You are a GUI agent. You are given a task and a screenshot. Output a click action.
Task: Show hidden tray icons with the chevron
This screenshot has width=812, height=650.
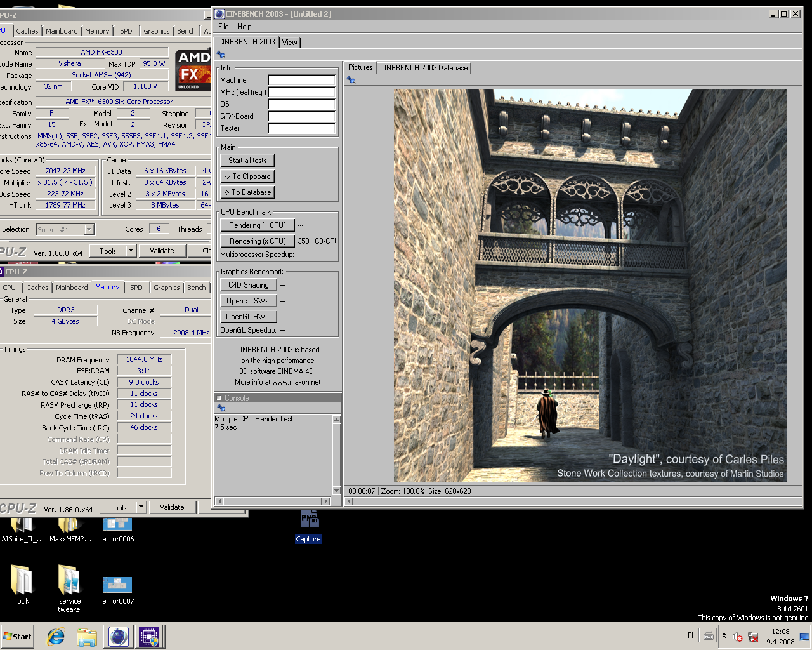(724, 635)
